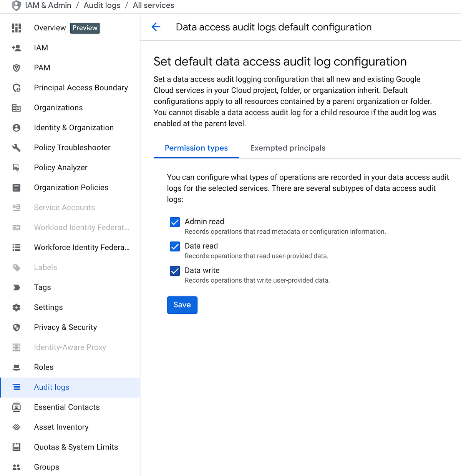
Task: Click the IAM sidebar icon
Action: (x=16, y=48)
